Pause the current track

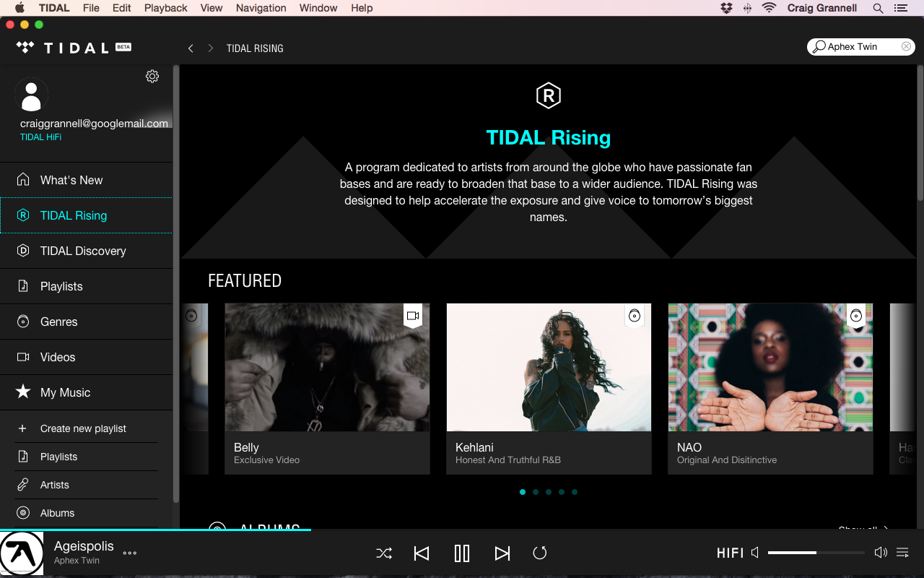462,553
